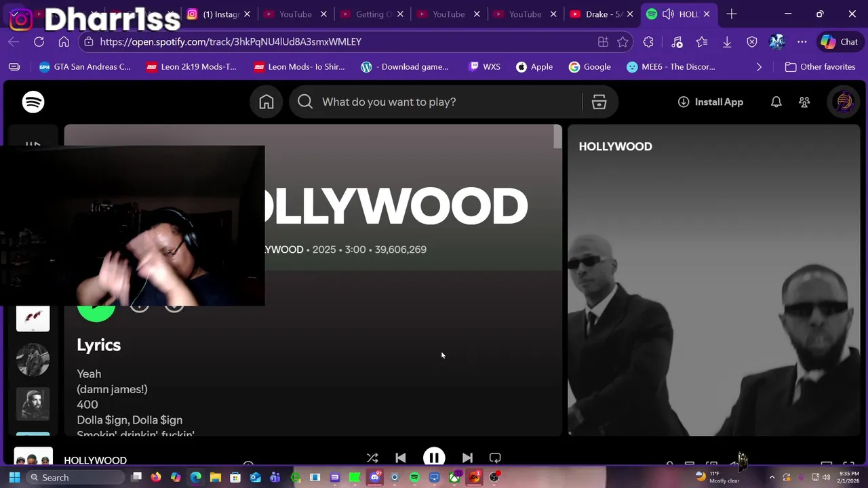Show hidden system tray icons
The width and height of the screenshot is (868, 488).
coord(772,477)
